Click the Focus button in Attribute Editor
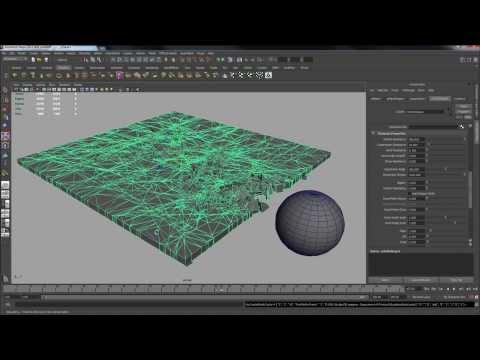This screenshot has height=360, width=480. 464,107
